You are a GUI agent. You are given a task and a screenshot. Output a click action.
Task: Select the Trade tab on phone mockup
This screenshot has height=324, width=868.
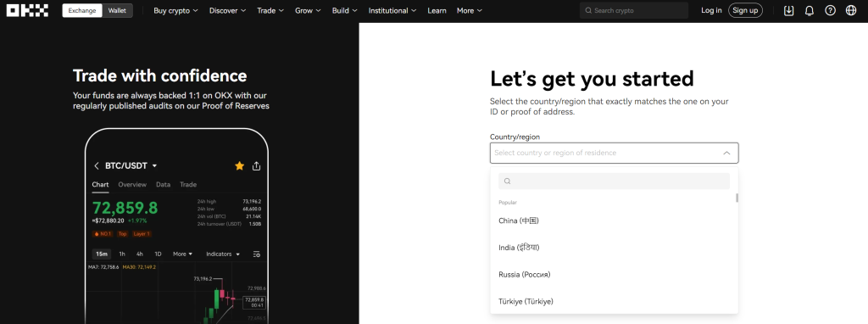pos(188,184)
